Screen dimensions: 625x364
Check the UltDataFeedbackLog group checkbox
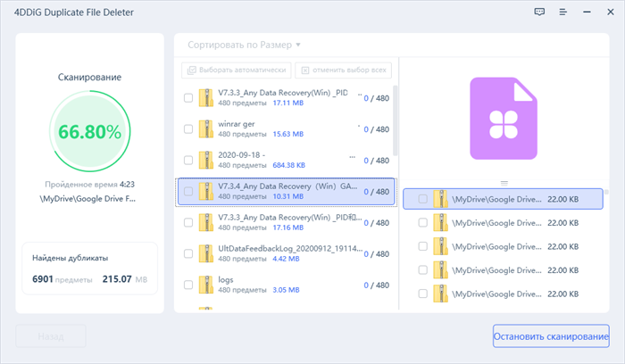[x=188, y=253]
